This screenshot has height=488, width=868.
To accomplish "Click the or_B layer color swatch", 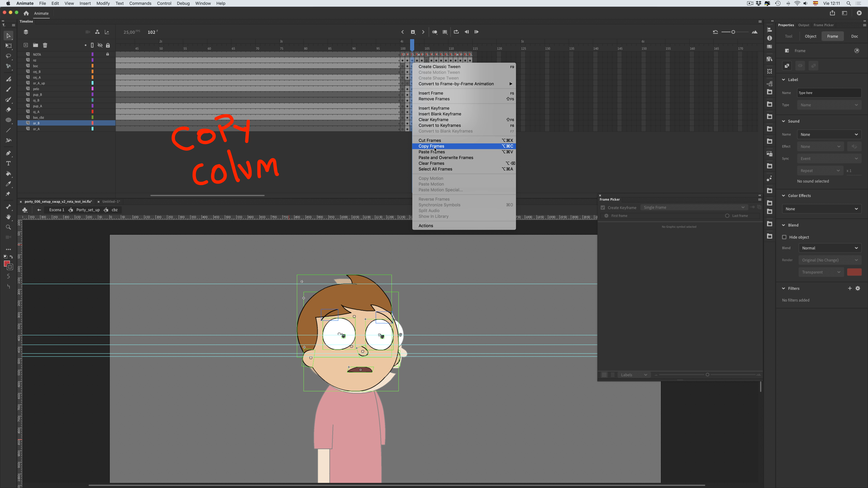I will pyautogui.click(x=92, y=123).
